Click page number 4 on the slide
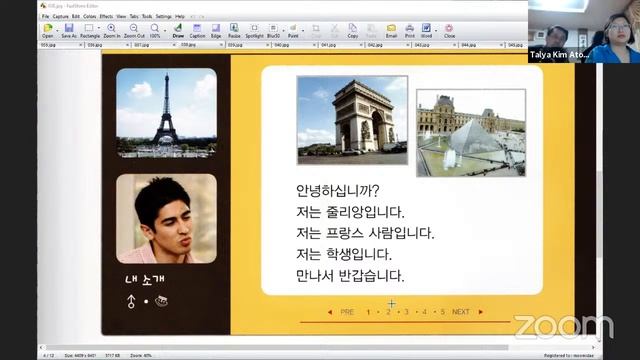This screenshot has width=640, height=360. click(424, 312)
